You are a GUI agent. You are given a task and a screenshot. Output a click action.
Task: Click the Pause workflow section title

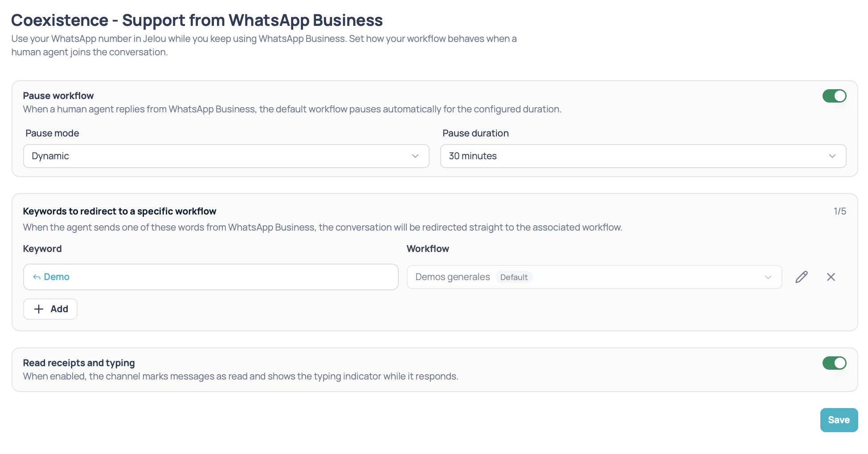pyautogui.click(x=58, y=96)
